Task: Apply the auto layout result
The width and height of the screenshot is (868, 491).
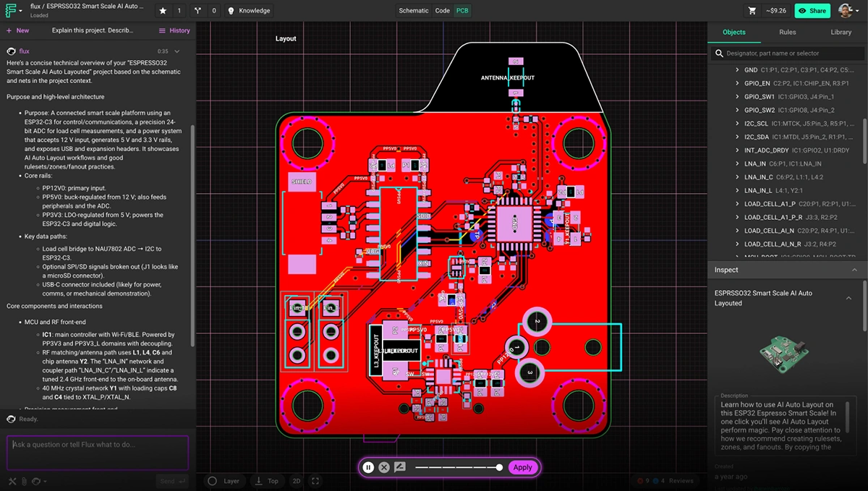Action: 522,467
